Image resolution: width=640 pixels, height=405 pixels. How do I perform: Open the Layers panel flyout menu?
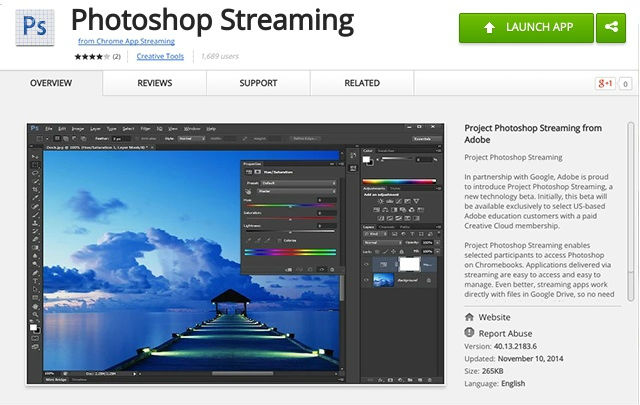click(439, 227)
